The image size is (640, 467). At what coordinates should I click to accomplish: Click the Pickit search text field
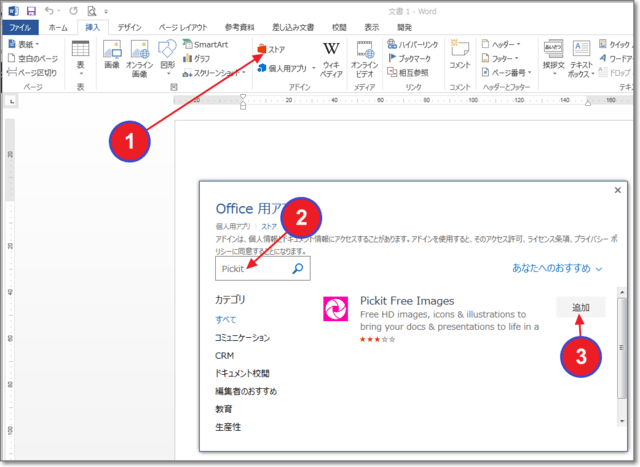252,269
